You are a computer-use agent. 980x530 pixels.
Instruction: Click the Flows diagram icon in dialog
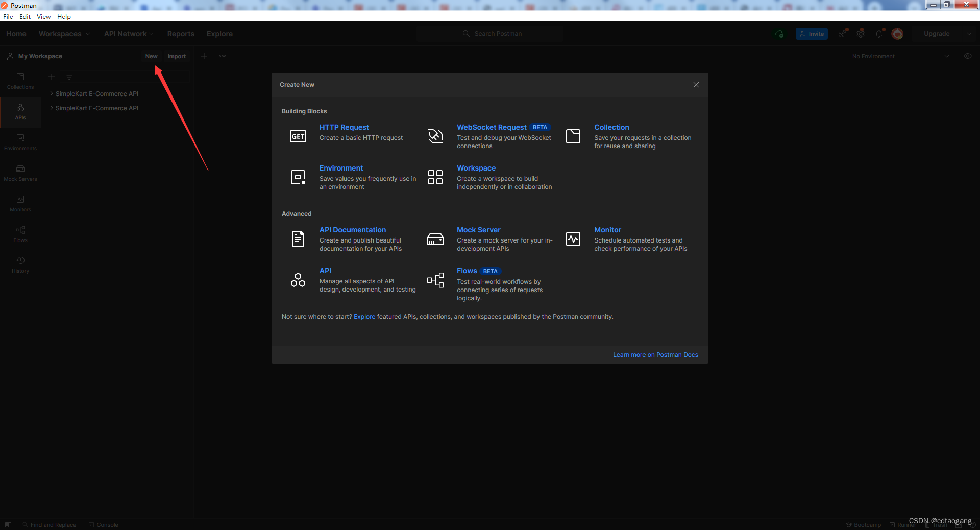435,280
